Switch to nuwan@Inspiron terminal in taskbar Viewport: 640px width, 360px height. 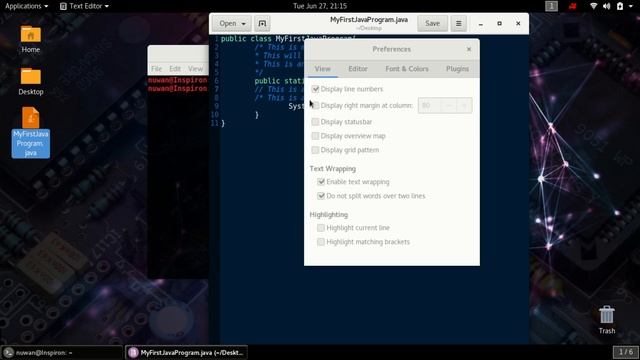[x=62, y=352]
